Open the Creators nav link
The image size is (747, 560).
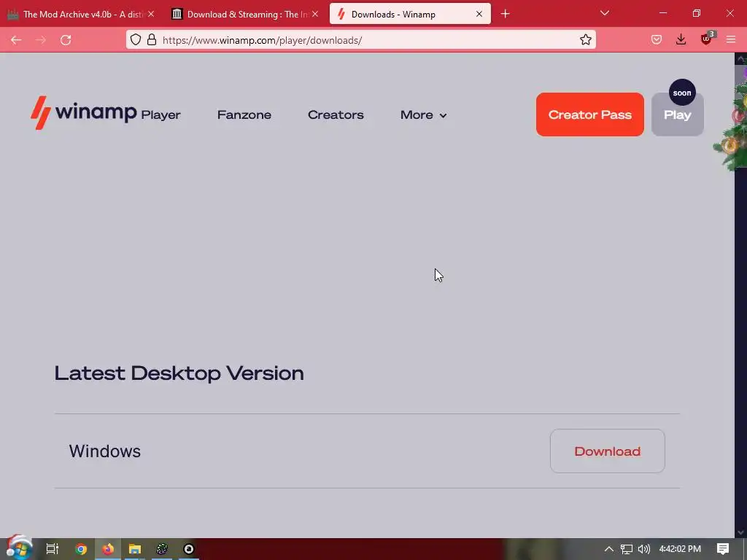coord(336,114)
